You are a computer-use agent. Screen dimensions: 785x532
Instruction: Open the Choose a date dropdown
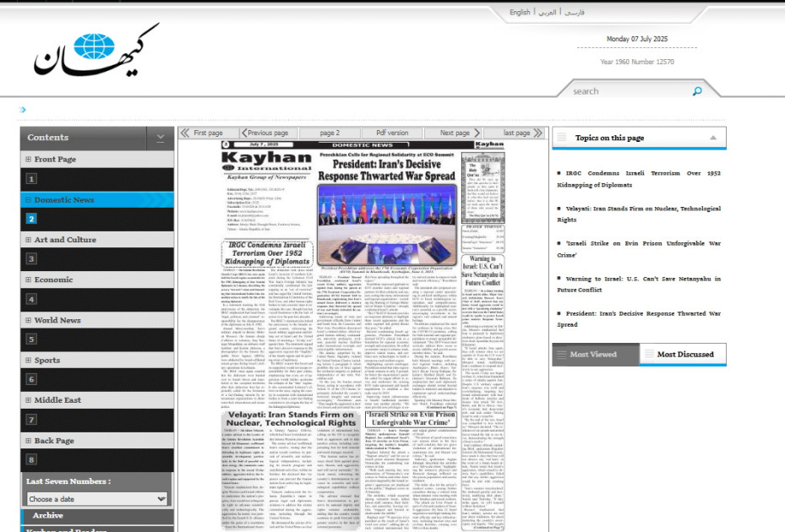pyautogui.click(x=96, y=499)
